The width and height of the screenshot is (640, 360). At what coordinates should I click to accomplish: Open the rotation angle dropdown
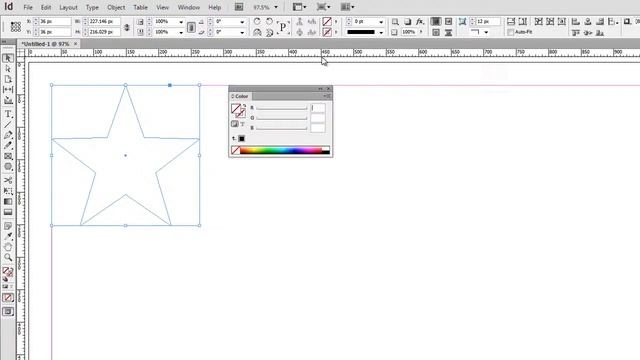242,22
